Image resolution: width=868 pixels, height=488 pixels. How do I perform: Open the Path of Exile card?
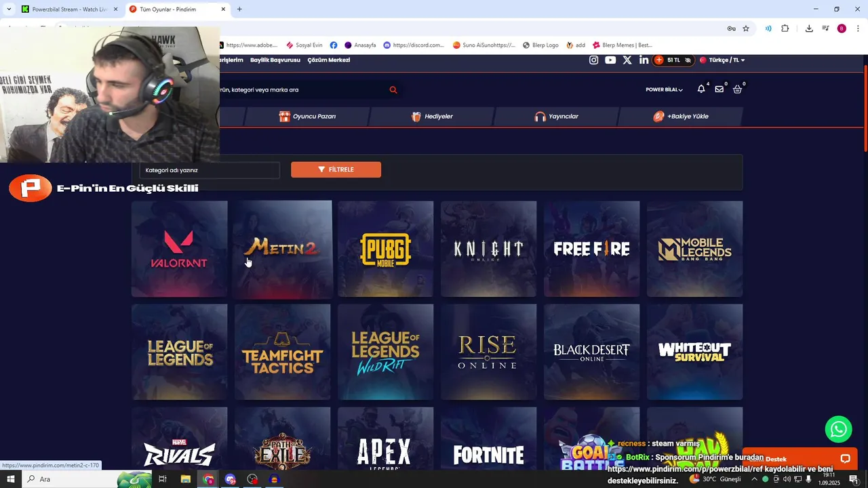[x=283, y=439]
